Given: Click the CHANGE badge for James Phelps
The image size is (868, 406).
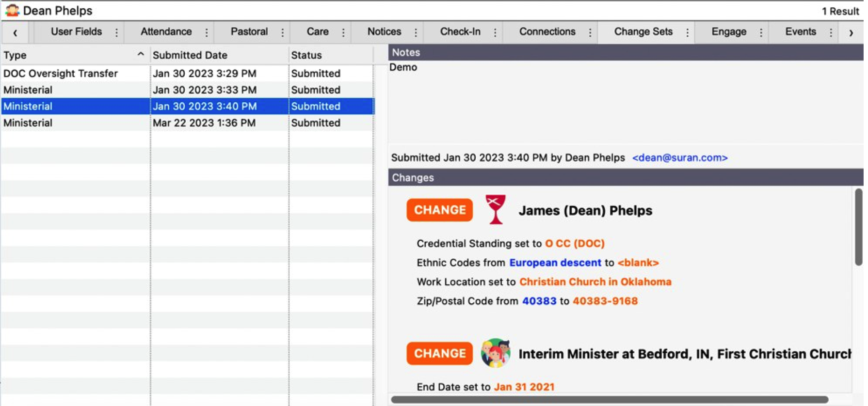Looking at the screenshot, I should pyautogui.click(x=439, y=210).
